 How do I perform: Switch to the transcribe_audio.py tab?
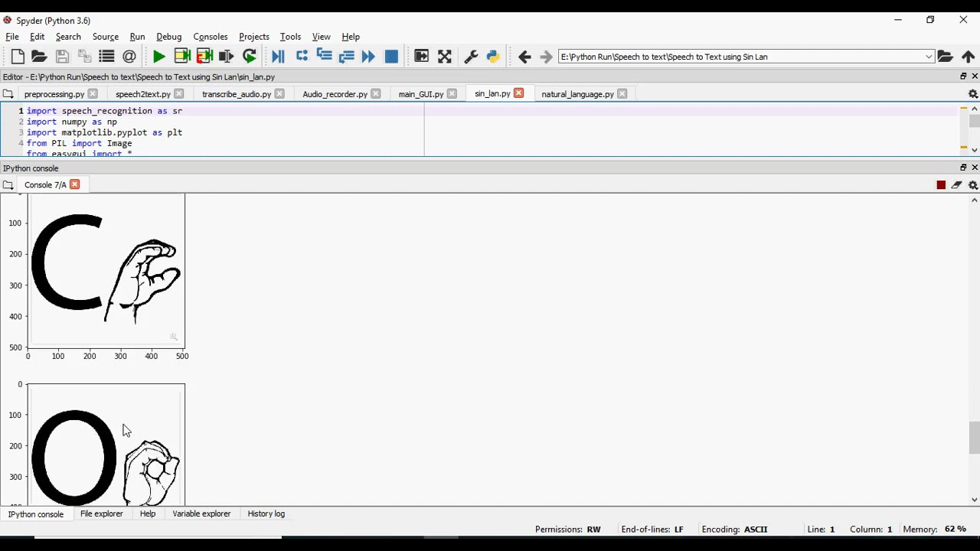coord(237,94)
